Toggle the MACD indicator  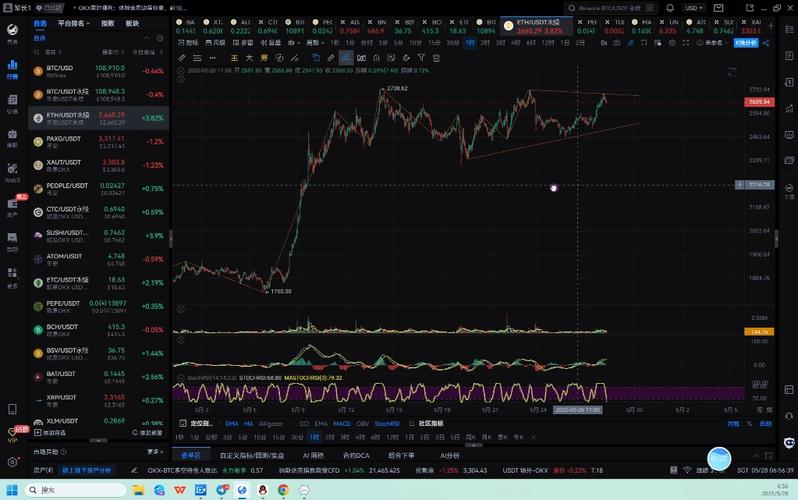pos(342,424)
